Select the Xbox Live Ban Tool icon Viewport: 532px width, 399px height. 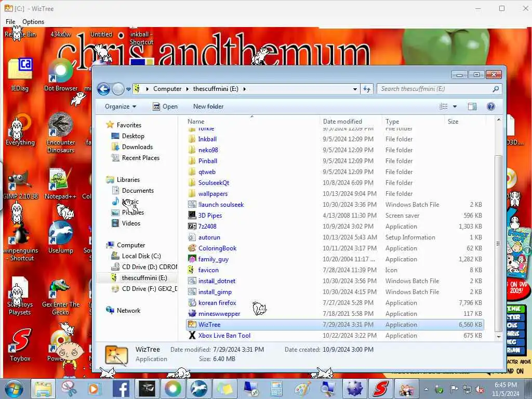(192, 336)
